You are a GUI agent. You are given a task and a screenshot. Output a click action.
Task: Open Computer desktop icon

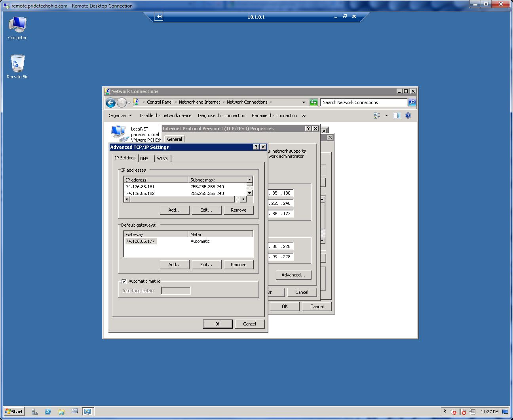point(17,28)
